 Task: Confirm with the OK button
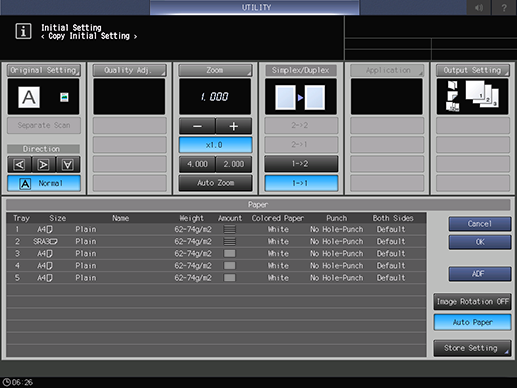(480, 242)
